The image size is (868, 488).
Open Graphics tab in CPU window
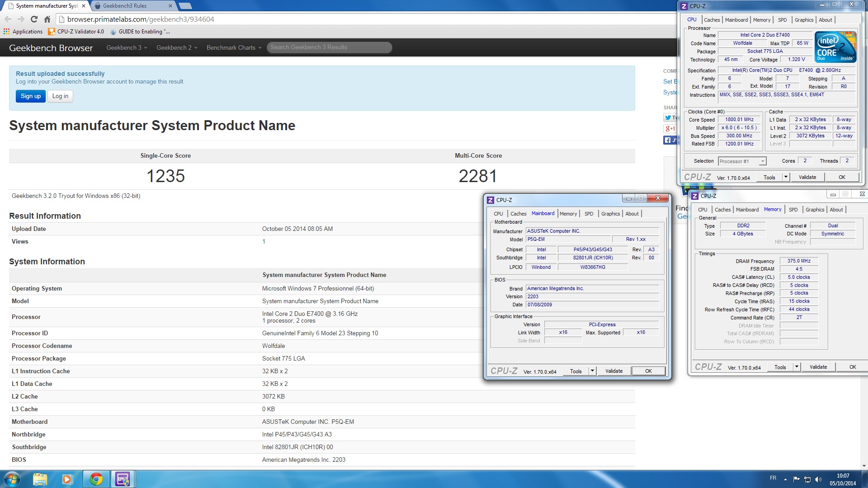tap(804, 20)
